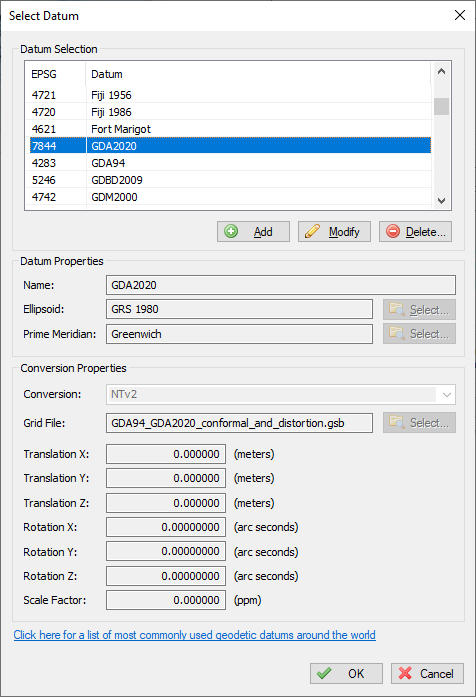Click the Delete datum button
This screenshot has height=697, width=476.
tap(415, 232)
